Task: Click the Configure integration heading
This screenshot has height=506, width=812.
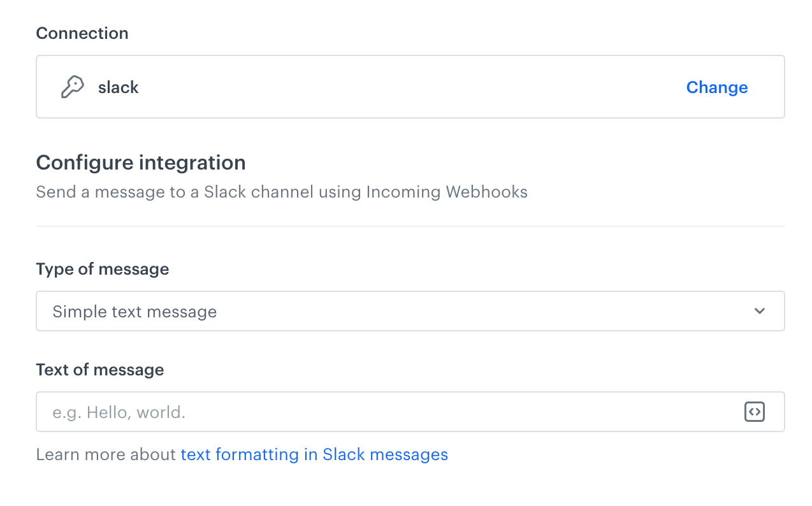Action: (140, 163)
